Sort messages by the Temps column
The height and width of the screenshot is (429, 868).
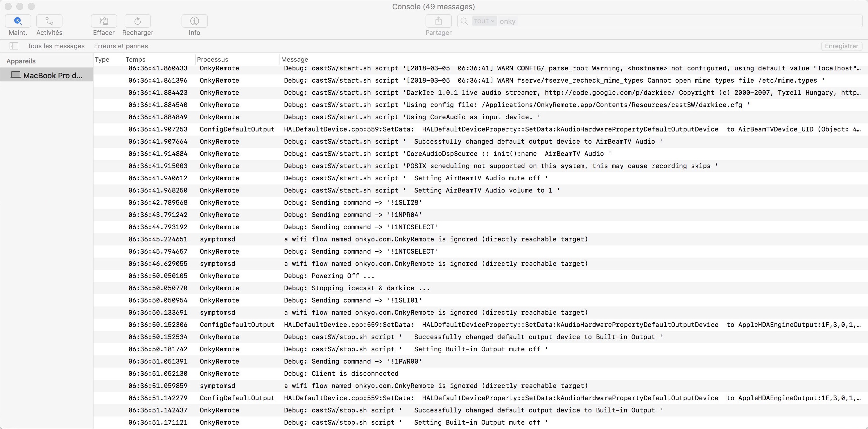pos(135,59)
